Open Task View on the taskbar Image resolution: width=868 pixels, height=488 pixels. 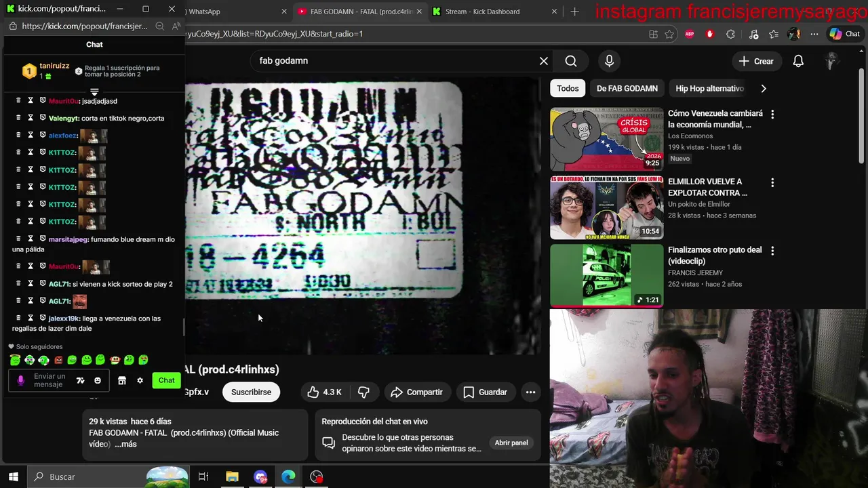click(203, 476)
